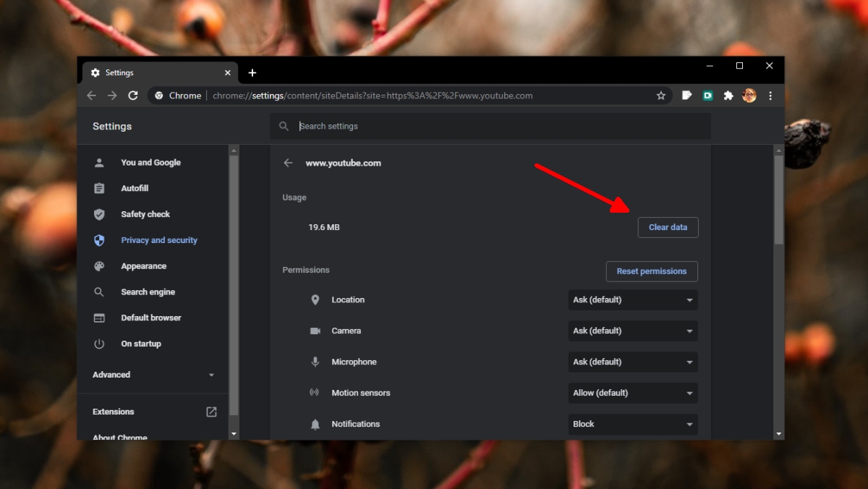Open Camera permission dropdown
The height and width of the screenshot is (489, 868).
tap(633, 331)
